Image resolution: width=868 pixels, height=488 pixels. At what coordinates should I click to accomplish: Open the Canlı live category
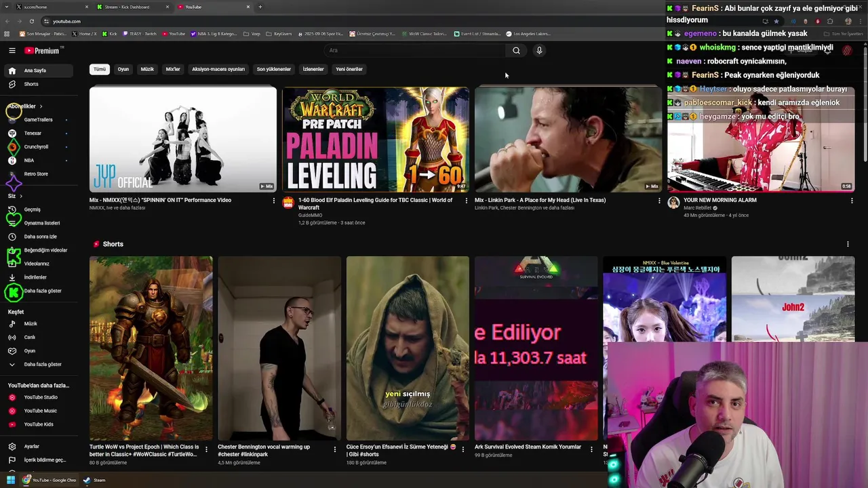tap(39, 337)
